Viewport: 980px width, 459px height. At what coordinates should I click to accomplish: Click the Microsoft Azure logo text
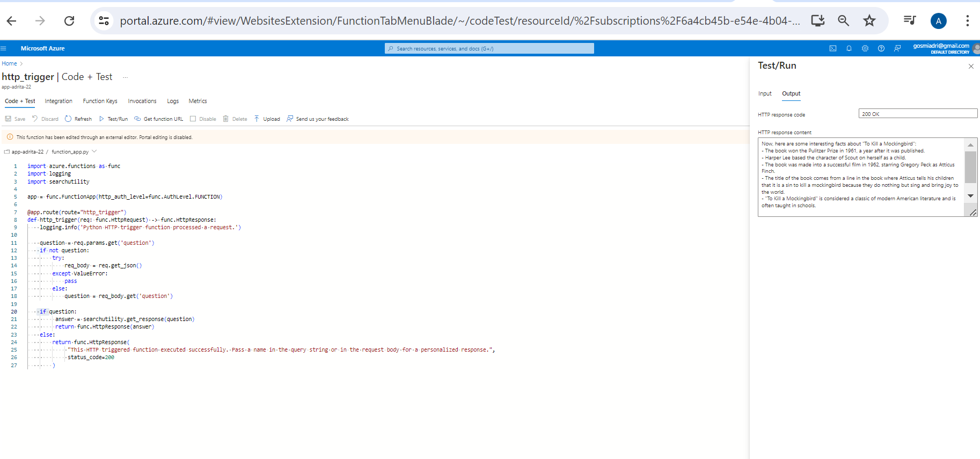(x=42, y=48)
